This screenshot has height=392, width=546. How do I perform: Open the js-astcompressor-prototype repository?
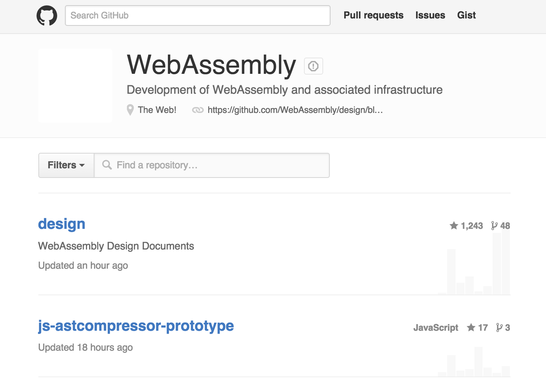click(136, 326)
